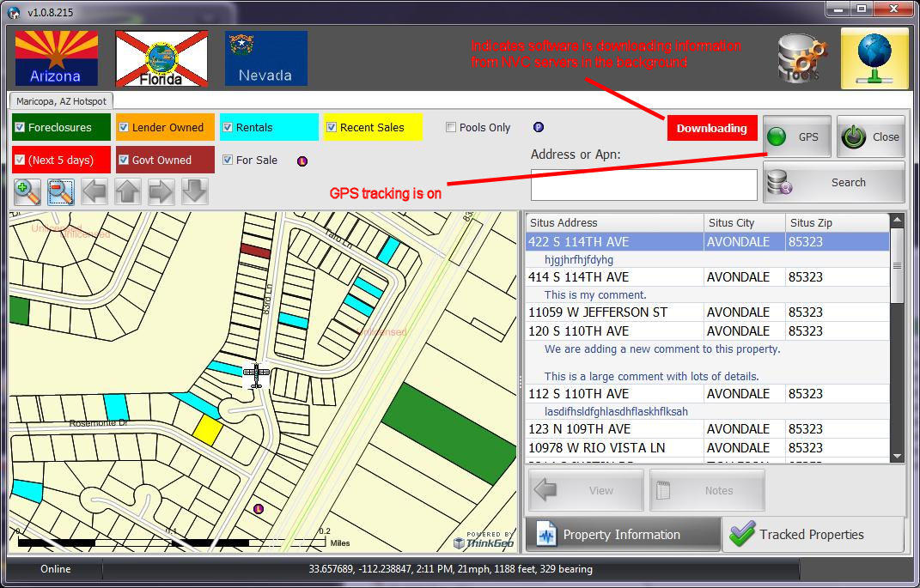The height and width of the screenshot is (588, 920).
Task: Click the large dark green foreclosure parcel
Action: pyautogui.click(x=449, y=433)
